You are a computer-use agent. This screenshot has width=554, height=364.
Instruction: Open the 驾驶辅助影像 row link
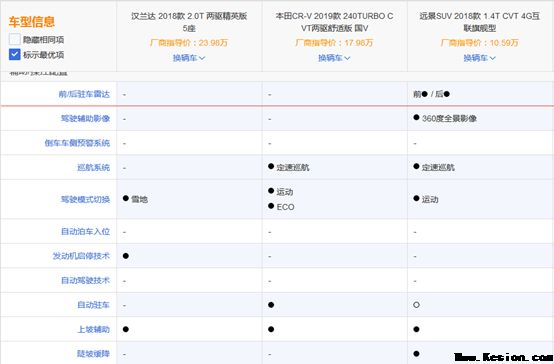tap(86, 118)
